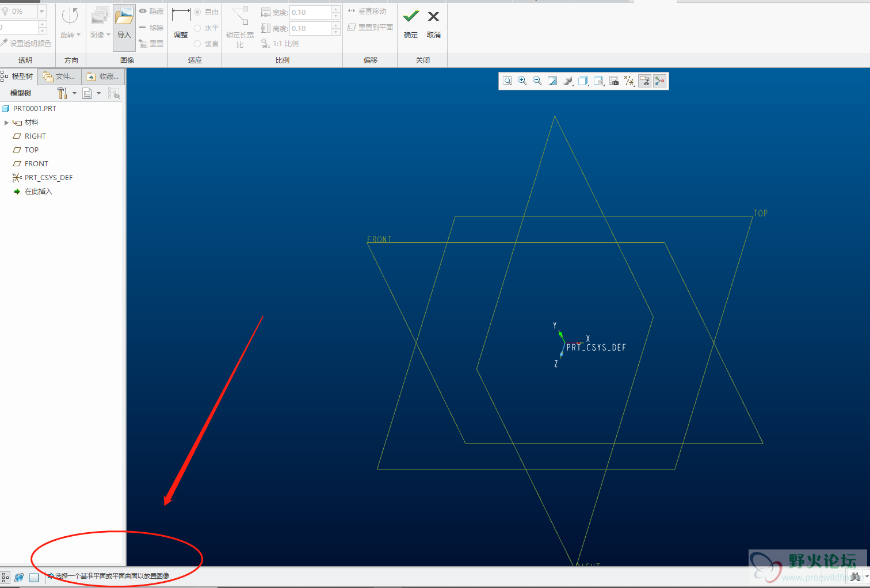Open the hammer settings dropdown arrow
The height and width of the screenshot is (588, 870).
pyautogui.click(x=74, y=93)
